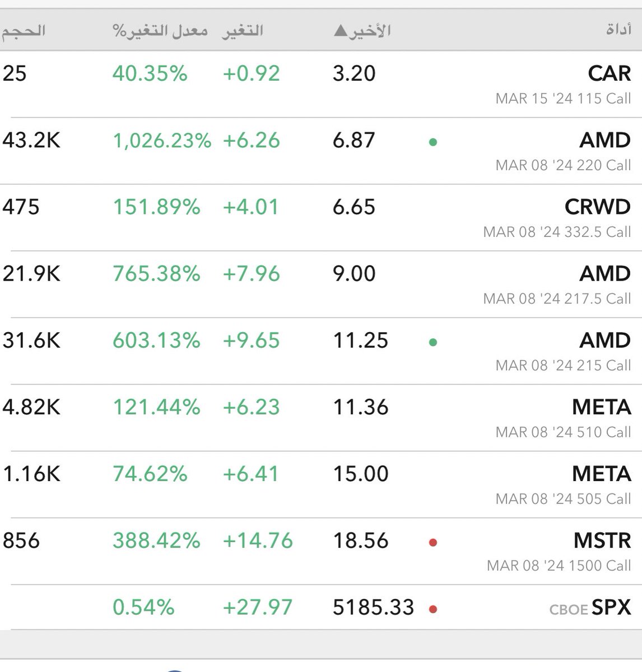Click volume 856
This screenshot has width=642, height=672.
[x=21, y=540]
